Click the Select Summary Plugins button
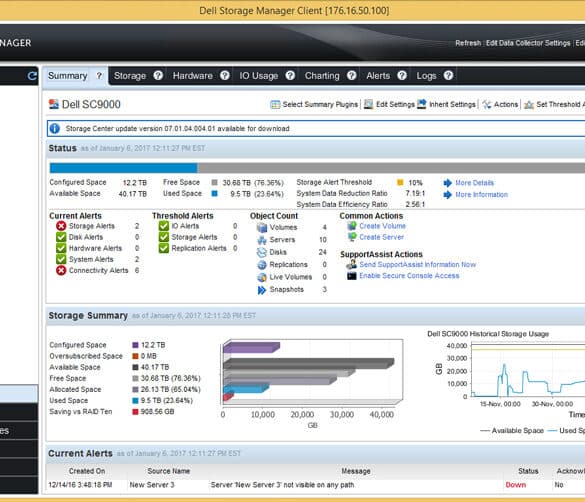This screenshot has height=502, width=585. [314, 104]
